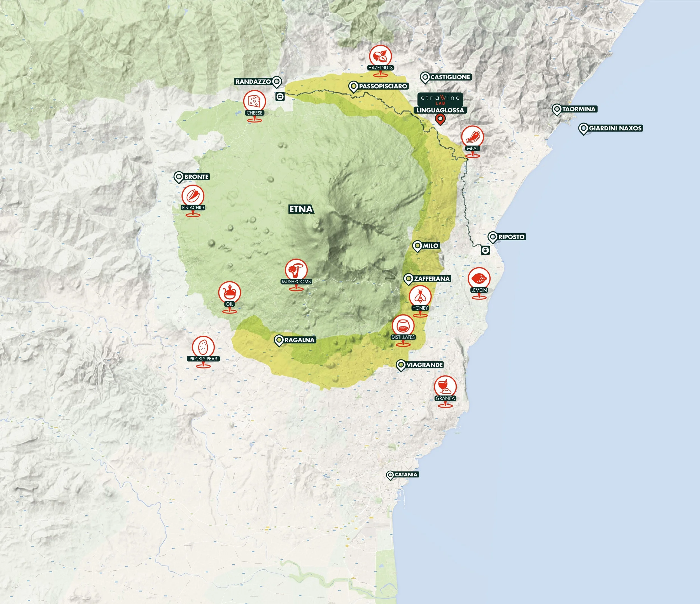Select the train station icon near Riposto
Screen dimensions: 700x604
486,250
